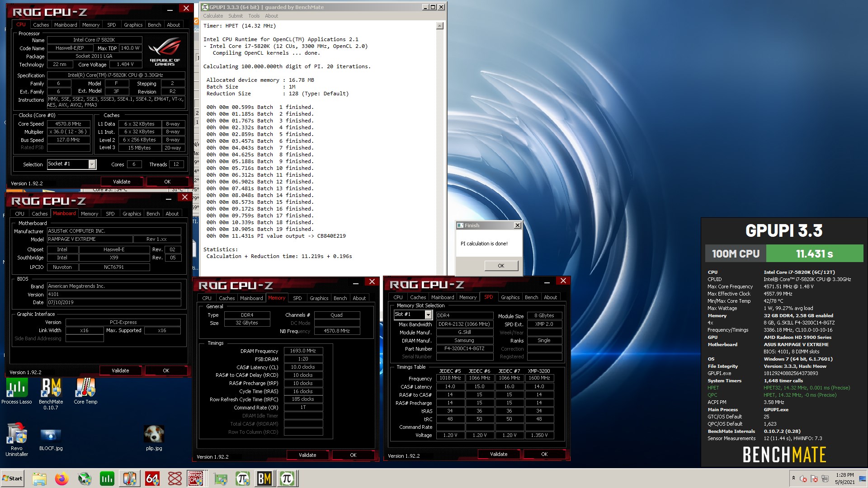Minimize the GPUPI window

(x=425, y=7)
